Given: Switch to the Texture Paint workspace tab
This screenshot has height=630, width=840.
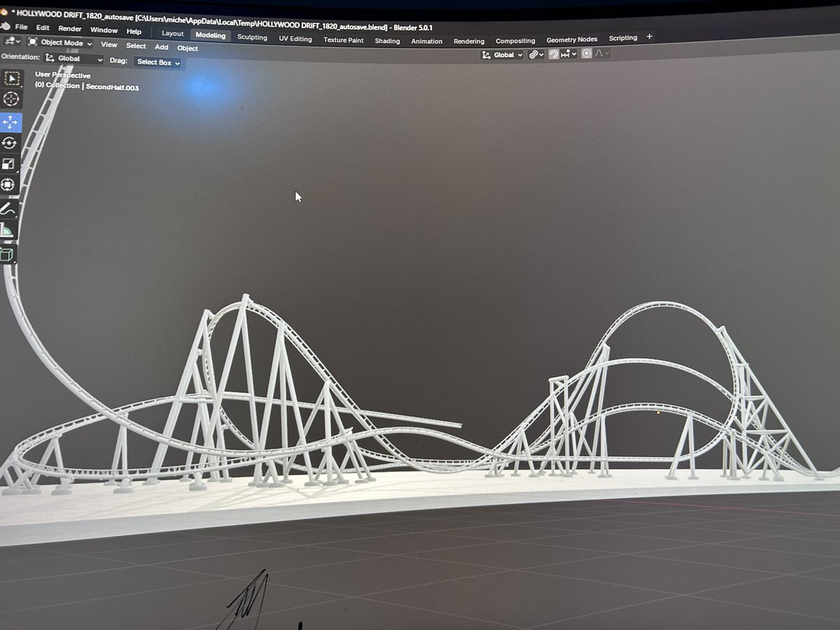Looking at the screenshot, I should [343, 40].
